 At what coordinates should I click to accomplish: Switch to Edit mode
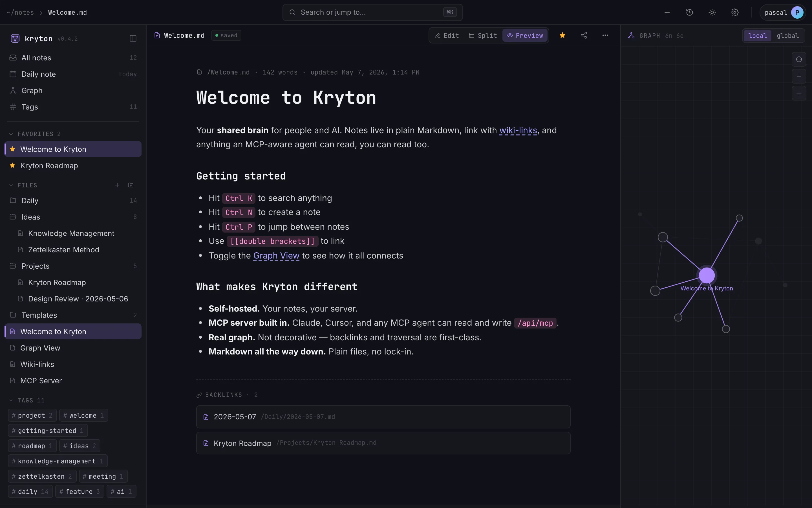(x=447, y=35)
